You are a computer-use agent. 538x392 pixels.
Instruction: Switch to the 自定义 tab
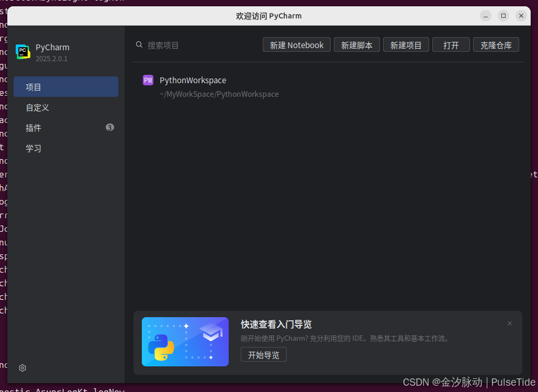point(66,107)
